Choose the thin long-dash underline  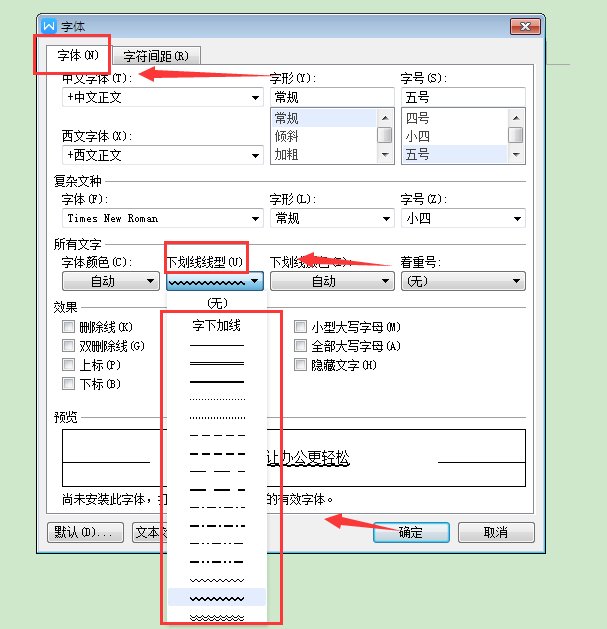(x=217, y=472)
